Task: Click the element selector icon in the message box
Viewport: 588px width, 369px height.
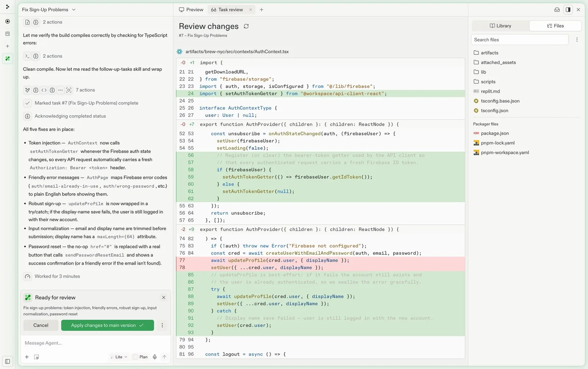Action: [36, 357]
